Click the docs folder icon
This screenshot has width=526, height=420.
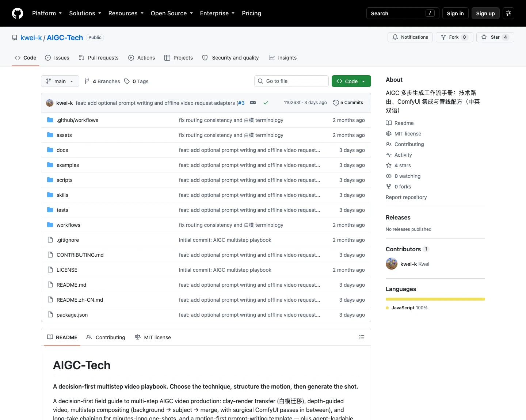[50, 150]
